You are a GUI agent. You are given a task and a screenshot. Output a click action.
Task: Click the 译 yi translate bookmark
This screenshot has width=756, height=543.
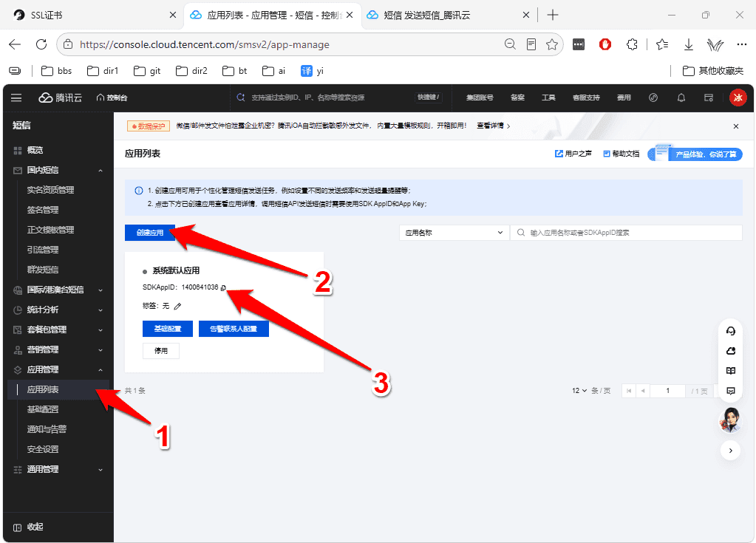point(312,72)
